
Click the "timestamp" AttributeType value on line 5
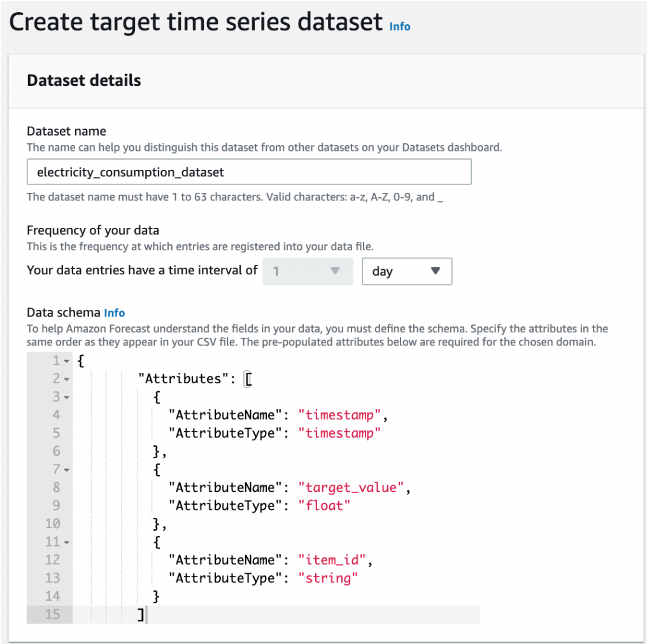coord(339,433)
